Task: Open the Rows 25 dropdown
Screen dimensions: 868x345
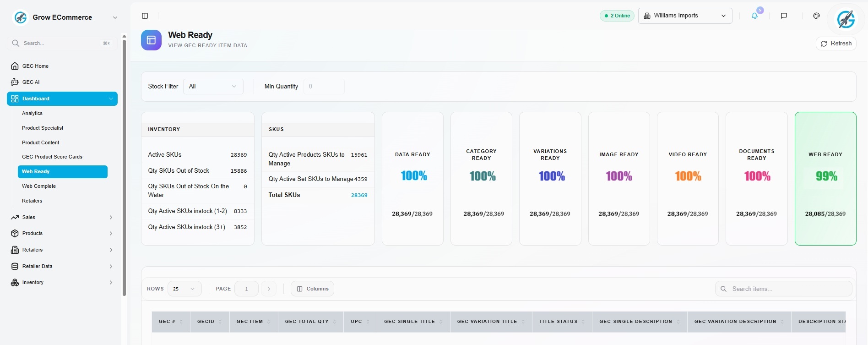Action: click(184, 289)
